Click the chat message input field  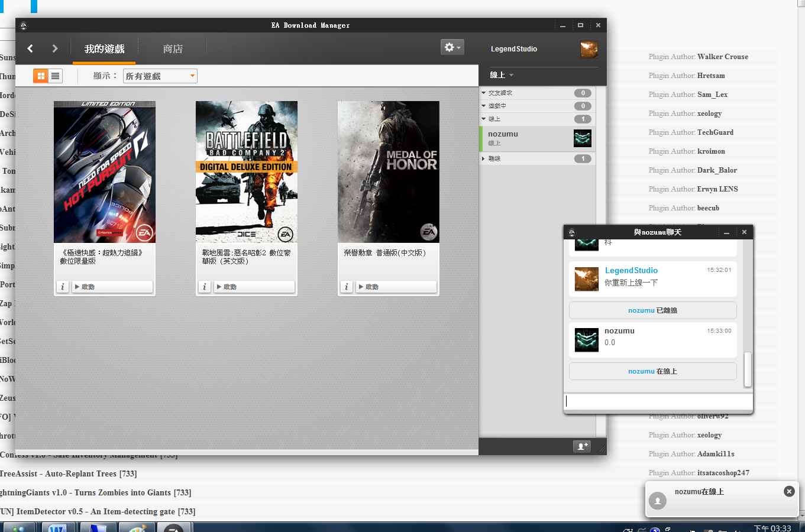658,401
